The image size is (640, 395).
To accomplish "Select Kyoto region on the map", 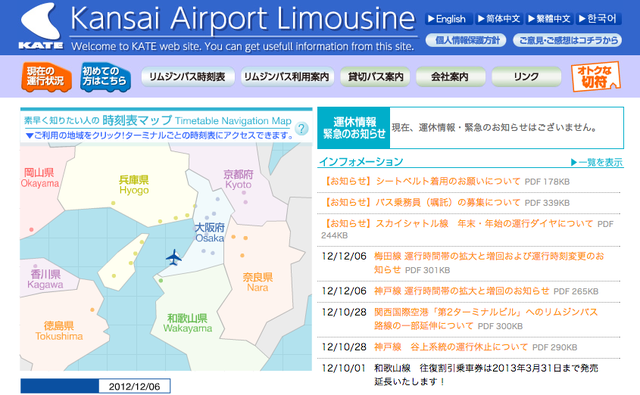I will pyautogui.click(x=238, y=179).
